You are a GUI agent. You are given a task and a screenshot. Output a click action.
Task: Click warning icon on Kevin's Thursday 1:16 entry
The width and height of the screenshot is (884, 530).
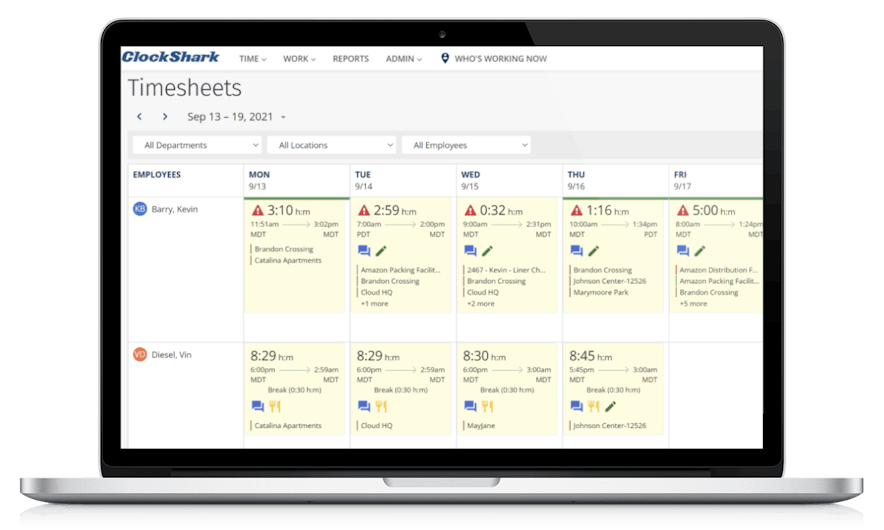576,210
